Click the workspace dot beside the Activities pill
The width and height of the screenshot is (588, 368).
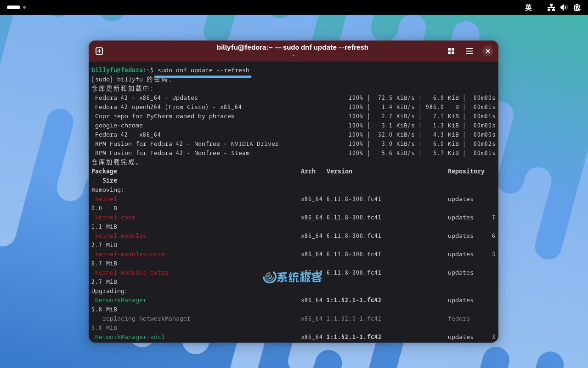tap(24, 7)
